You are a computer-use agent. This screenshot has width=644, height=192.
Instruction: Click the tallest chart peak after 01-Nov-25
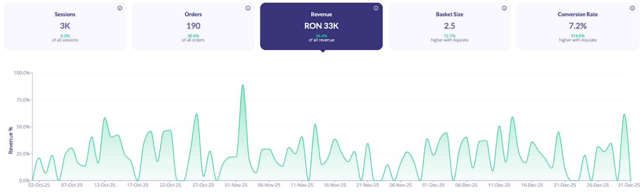(243, 85)
